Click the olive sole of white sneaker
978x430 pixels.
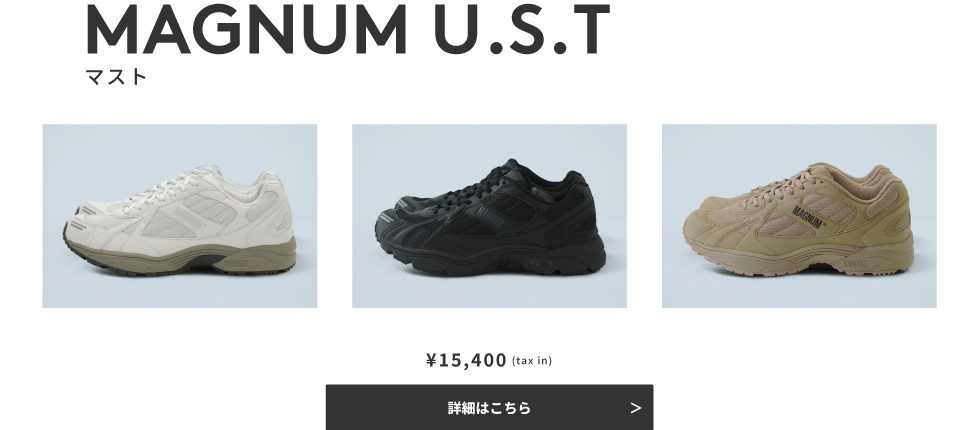187,257
